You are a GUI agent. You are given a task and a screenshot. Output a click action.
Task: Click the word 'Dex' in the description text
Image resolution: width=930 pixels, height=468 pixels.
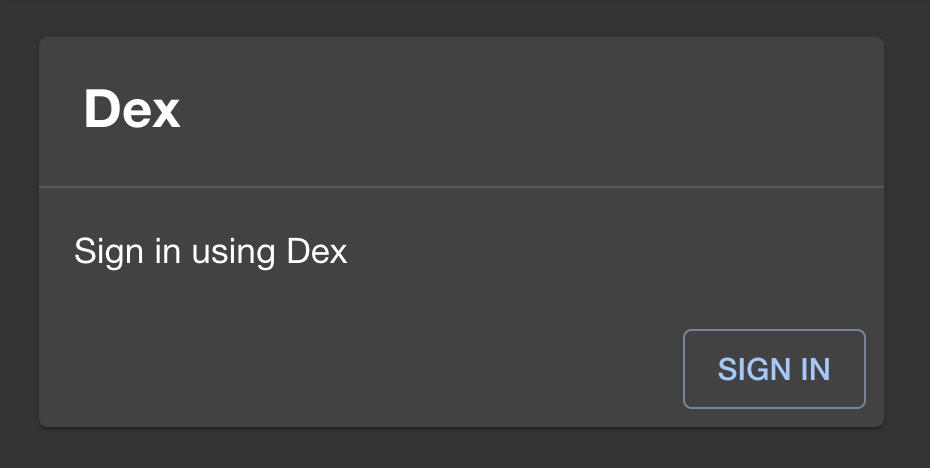tap(317, 251)
